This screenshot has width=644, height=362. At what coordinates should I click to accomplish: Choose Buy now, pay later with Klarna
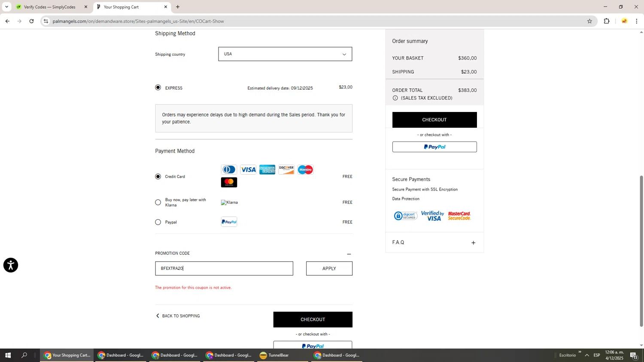pos(158,202)
